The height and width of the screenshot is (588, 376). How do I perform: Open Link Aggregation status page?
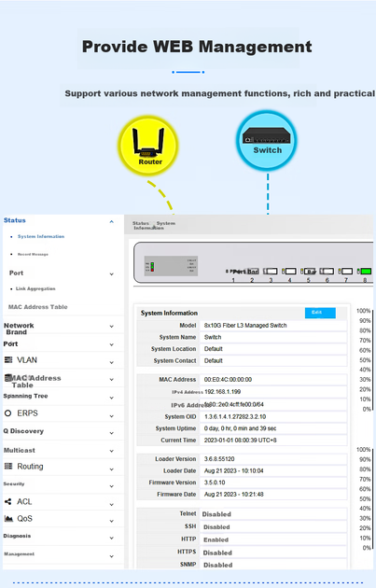[35, 288]
